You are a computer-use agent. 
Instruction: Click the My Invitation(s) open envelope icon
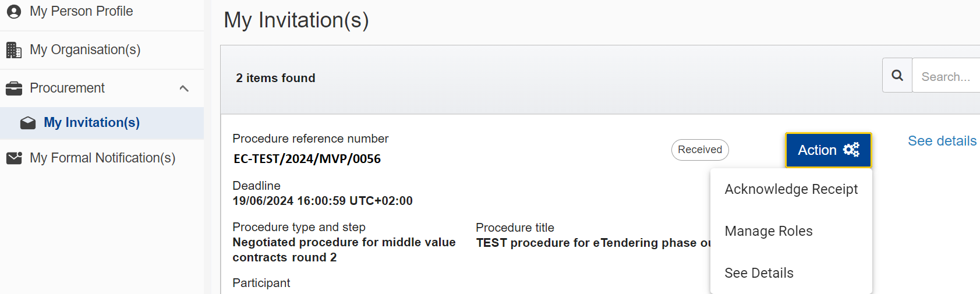pos(28,123)
